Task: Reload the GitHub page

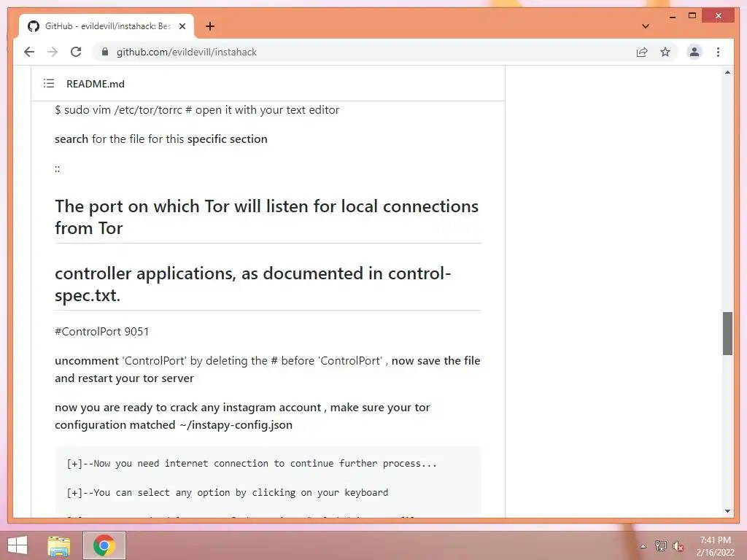Action: [76, 52]
